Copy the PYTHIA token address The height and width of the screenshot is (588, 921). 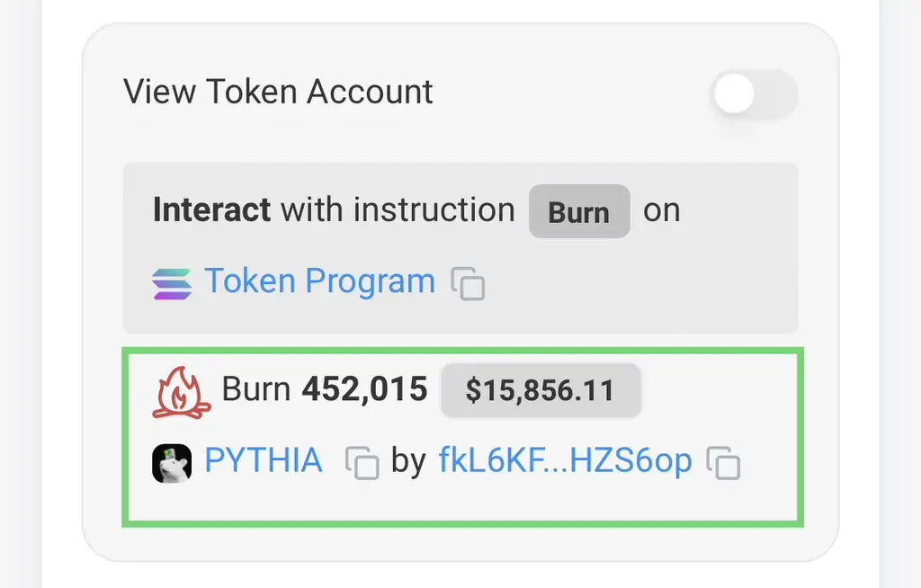[362, 463]
